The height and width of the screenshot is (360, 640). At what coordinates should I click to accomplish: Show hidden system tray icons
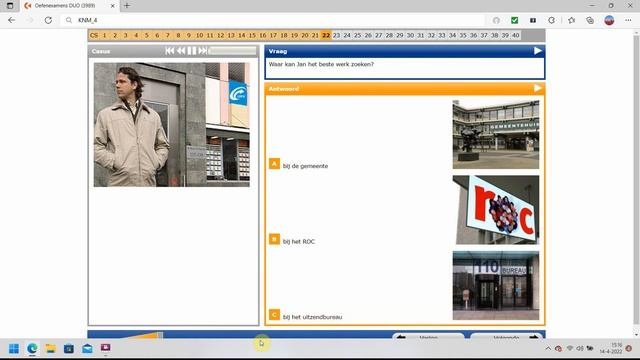(548, 348)
